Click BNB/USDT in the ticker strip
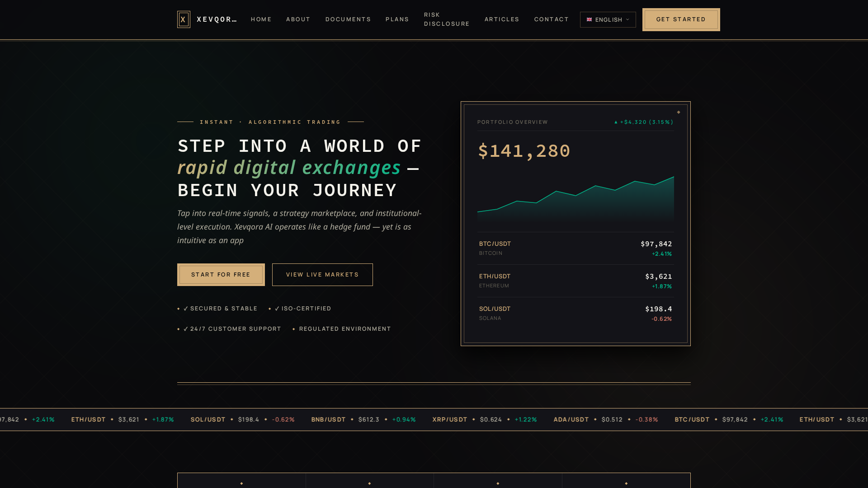This screenshot has width=868, height=488. 328,420
